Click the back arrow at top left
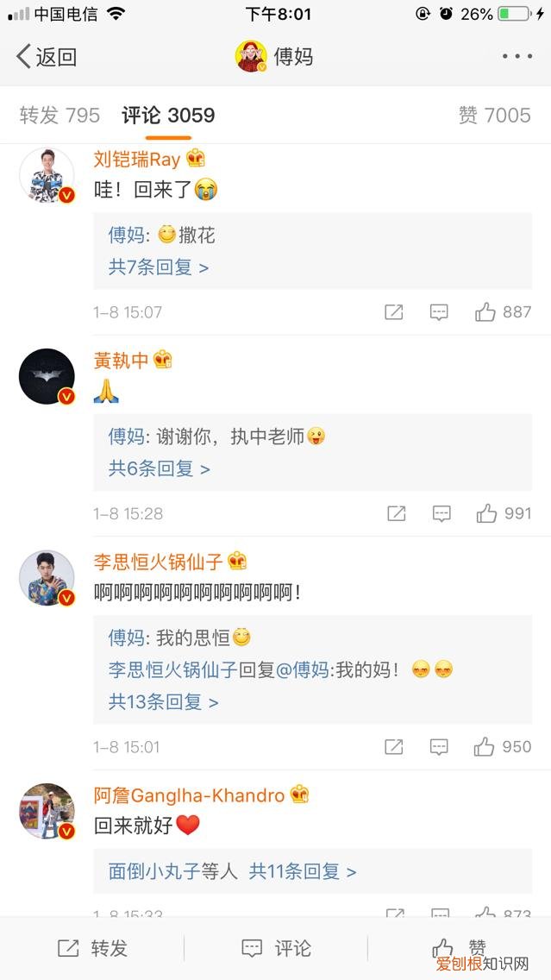The height and width of the screenshot is (980, 551). (23, 54)
